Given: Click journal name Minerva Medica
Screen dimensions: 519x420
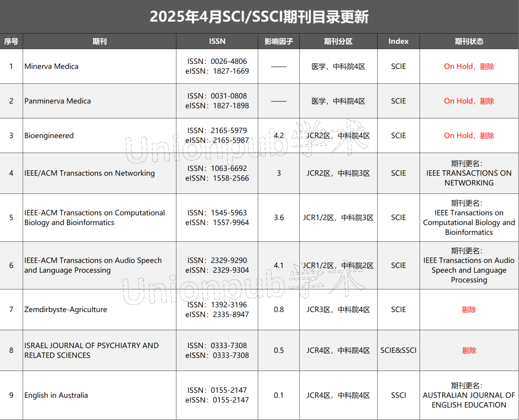Looking at the screenshot, I should [x=51, y=66].
